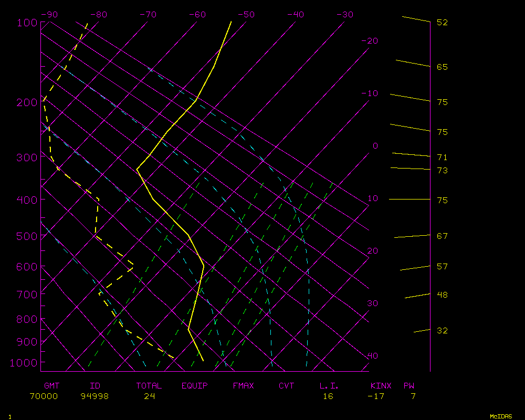The width and height of the screenshot is (525, 420).
Task: Click the PW header label
Action: (x=409, y=386)
